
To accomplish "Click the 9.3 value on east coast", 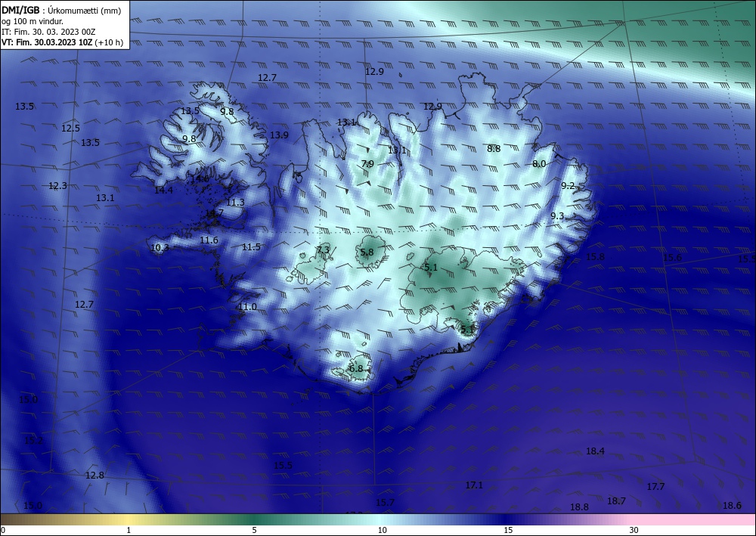I will click(557, 216).
